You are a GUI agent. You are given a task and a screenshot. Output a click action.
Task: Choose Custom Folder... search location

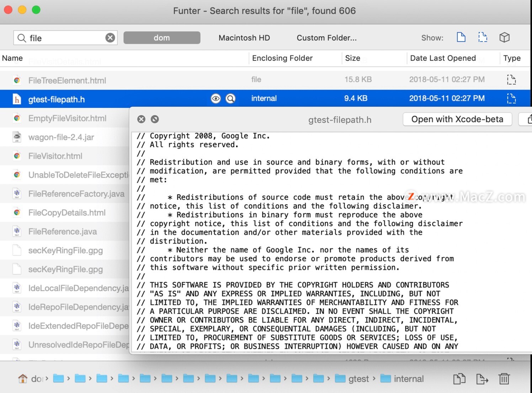[326, 38]
